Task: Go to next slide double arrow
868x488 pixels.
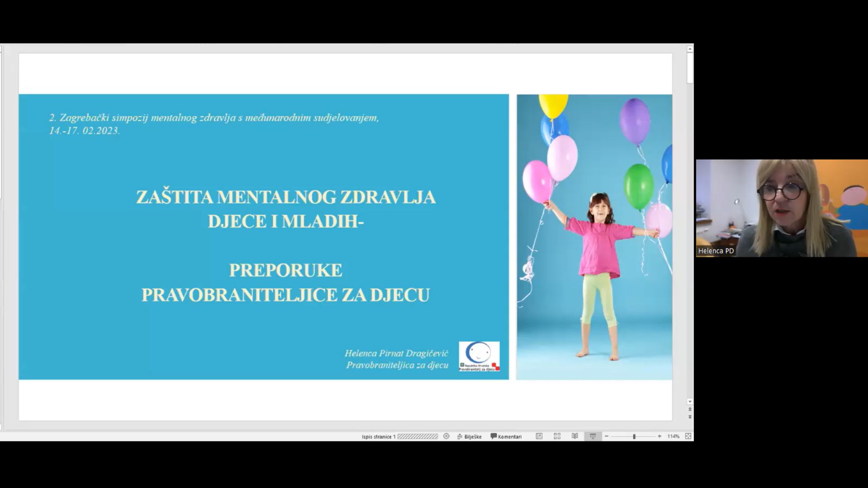Action: tap(690, 417)
